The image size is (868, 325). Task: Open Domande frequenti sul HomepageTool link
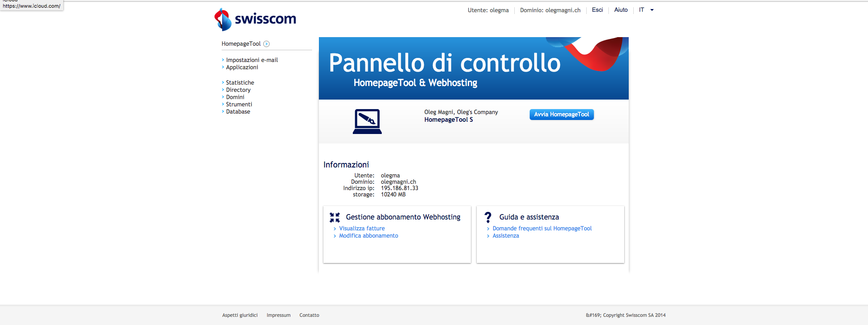(x=542, y=229)
